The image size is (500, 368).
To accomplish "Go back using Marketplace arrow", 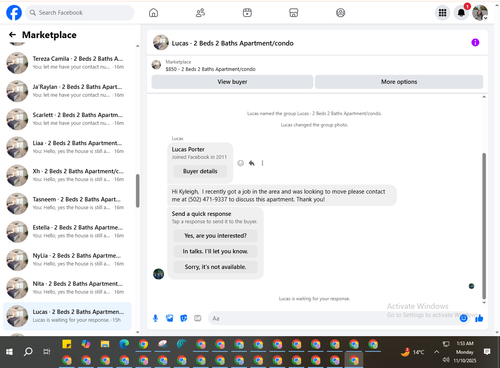I will point(12,35).
